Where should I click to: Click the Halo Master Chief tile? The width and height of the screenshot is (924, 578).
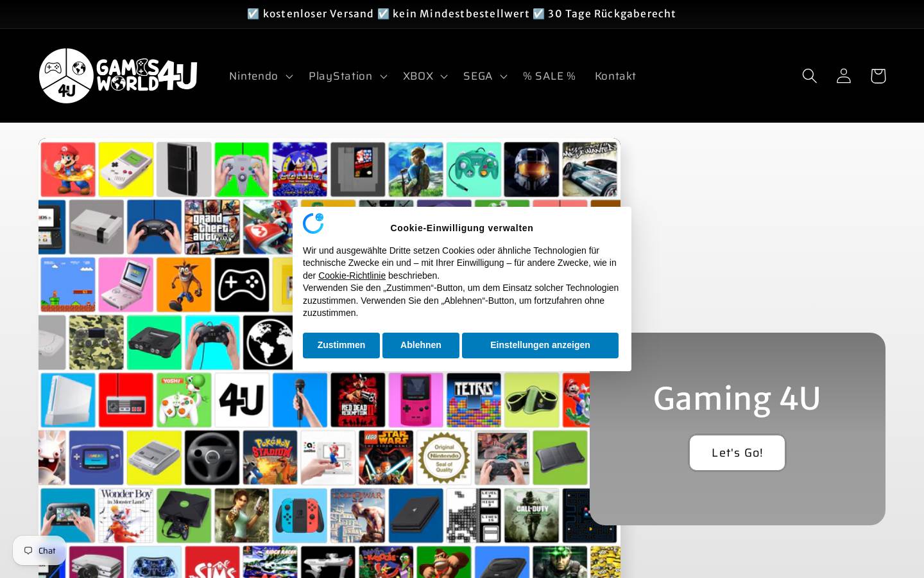pos(531,170)
